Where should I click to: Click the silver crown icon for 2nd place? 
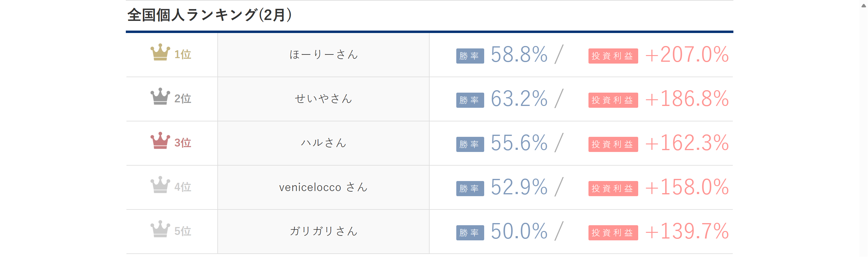click(160, 97)
